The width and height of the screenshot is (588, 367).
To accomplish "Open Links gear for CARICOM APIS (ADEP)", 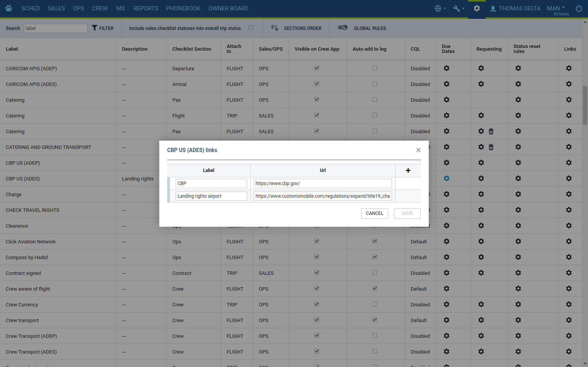I will pos(569,68).
